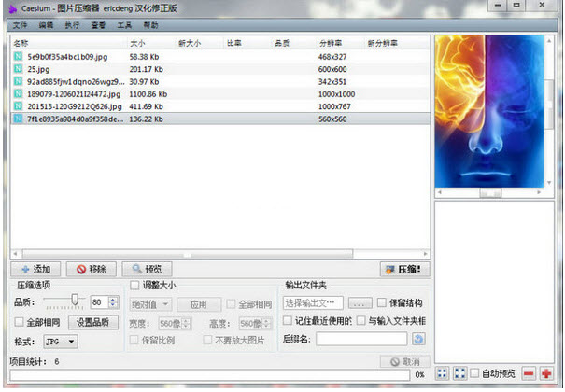Click the file icon beside 25.jpg

pyautogui.click(x=19, y=68)
